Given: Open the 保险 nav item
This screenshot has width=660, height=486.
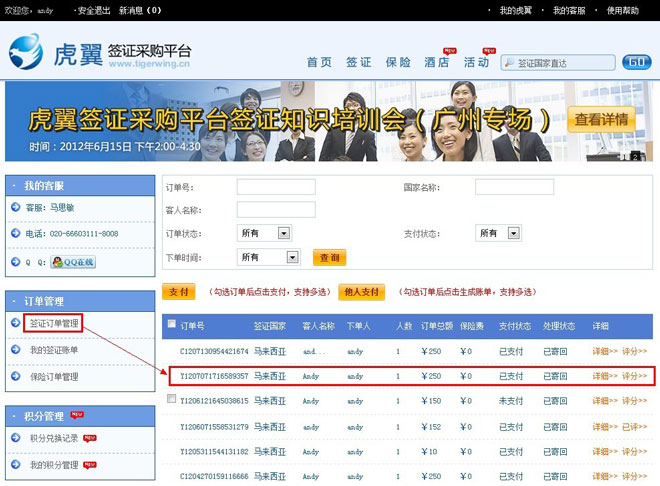Looking at the screenshot, I should tap(398, 62).
